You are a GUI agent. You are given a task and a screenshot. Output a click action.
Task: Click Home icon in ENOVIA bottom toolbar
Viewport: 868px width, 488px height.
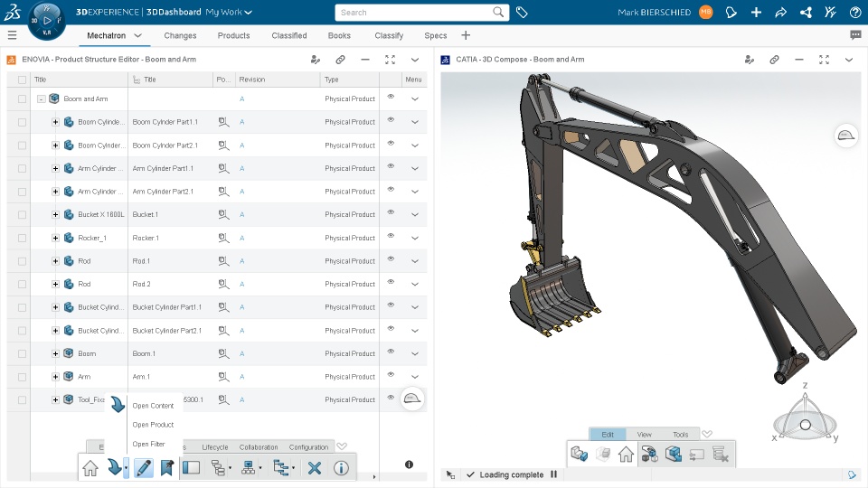pos(90,468)
